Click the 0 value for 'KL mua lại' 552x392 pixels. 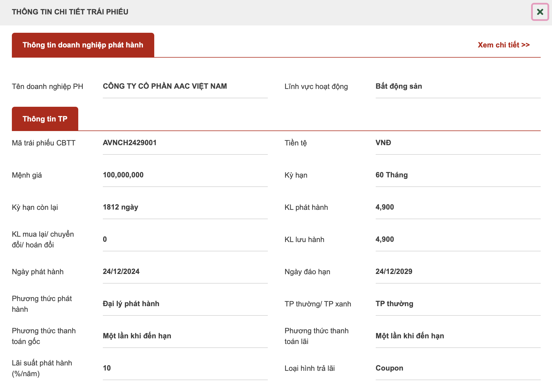[x=105, y=239]
